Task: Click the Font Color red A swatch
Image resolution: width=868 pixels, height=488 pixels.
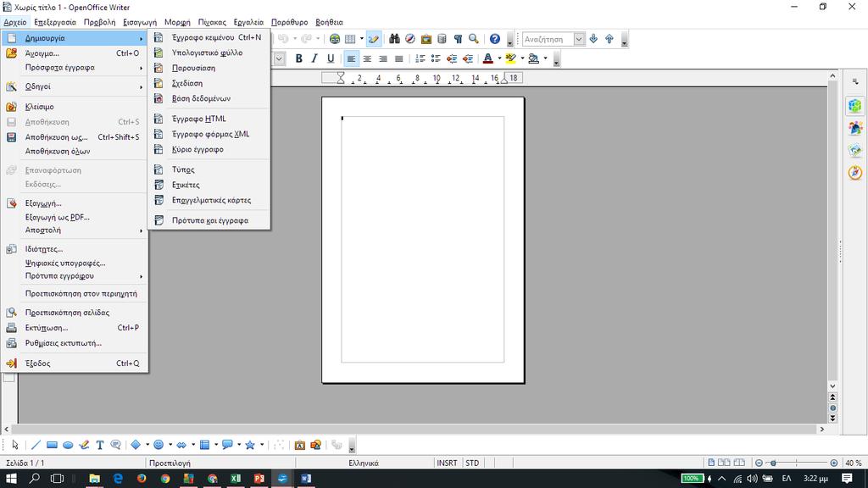Action: [x=487, y=58]
